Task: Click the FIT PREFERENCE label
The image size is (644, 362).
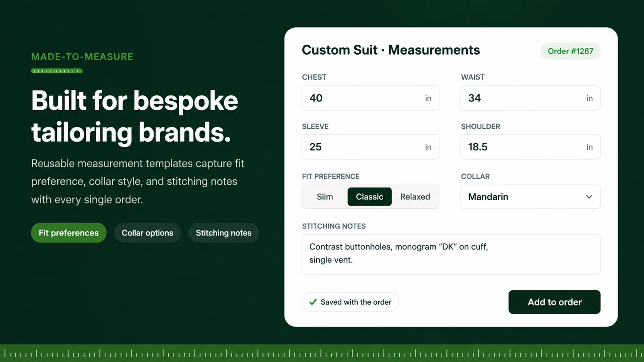Action: coord(331,177)
